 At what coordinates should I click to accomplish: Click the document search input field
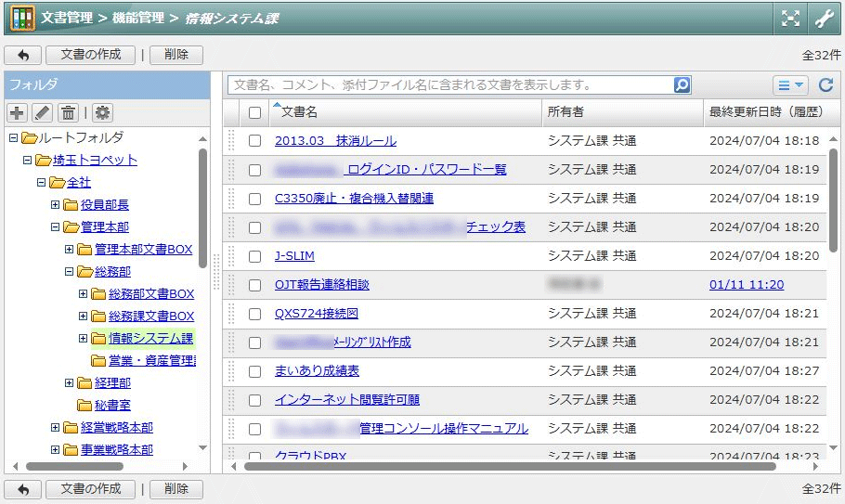[x=449, y=84]
